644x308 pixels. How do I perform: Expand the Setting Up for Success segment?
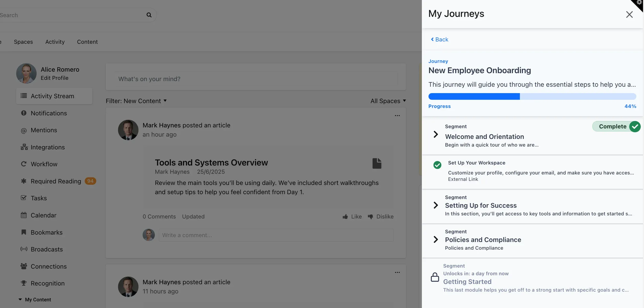pyautogui.click(x=435, y=205)
